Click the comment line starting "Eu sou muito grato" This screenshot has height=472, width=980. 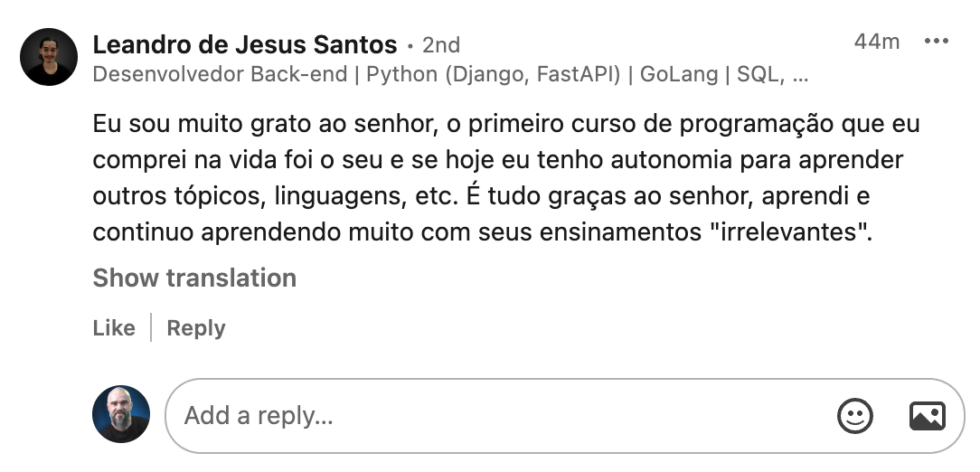coord(505,123)
